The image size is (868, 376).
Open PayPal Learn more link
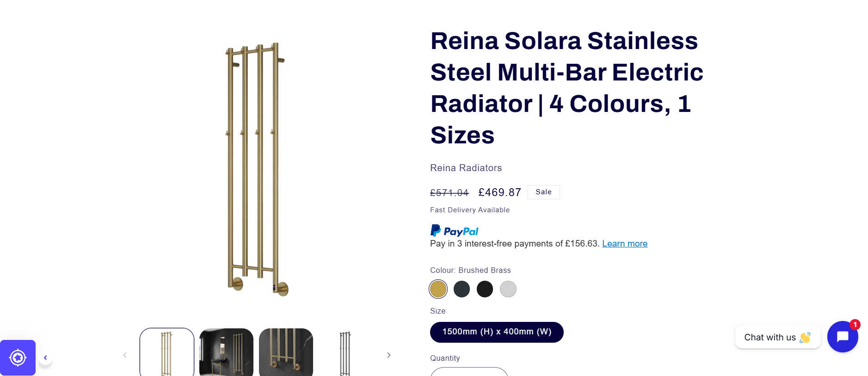[x=624, y=244]
